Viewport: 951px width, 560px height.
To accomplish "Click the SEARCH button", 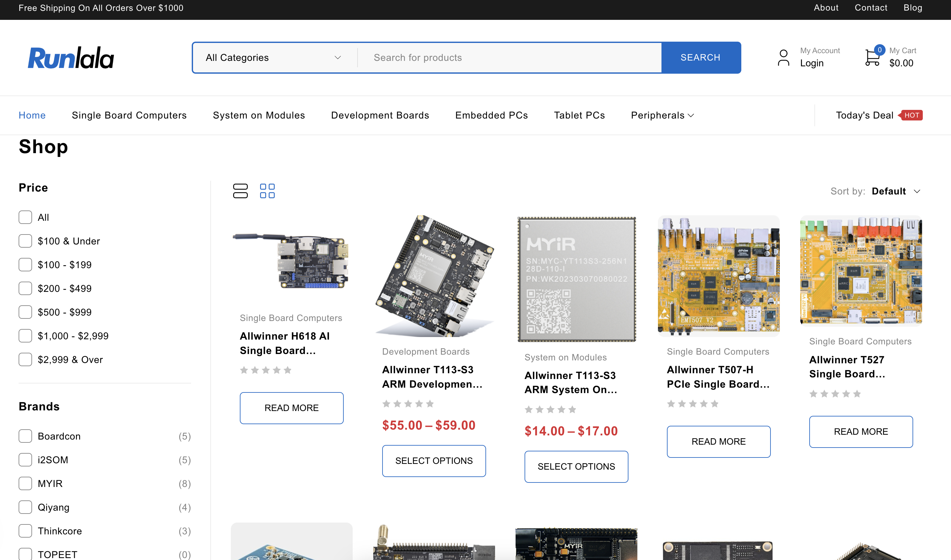I will pos(701,58).
